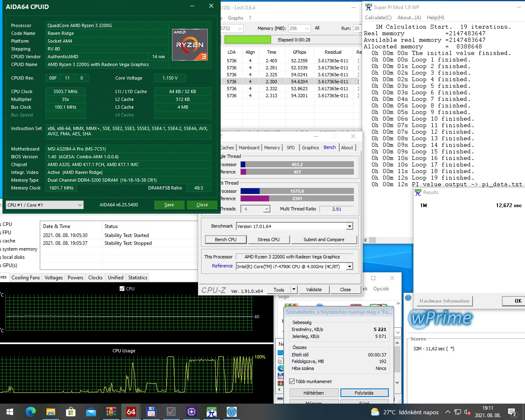Open the Help(H) menu in Super PI
Viewport: 525px width, 420px height.
[436, 18]
